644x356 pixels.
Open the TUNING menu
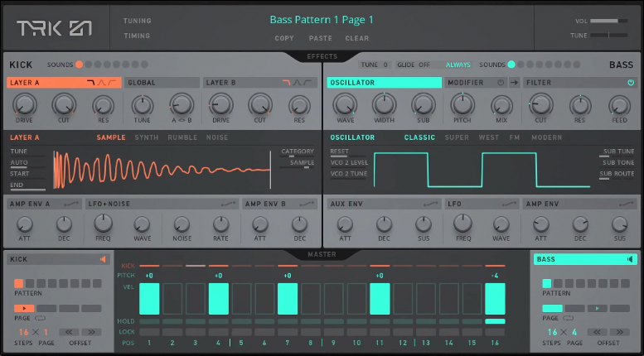(x=138, y=21)
